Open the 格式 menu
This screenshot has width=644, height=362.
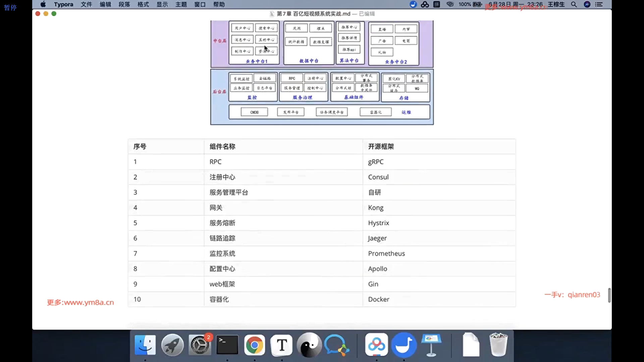pos(143,4)
